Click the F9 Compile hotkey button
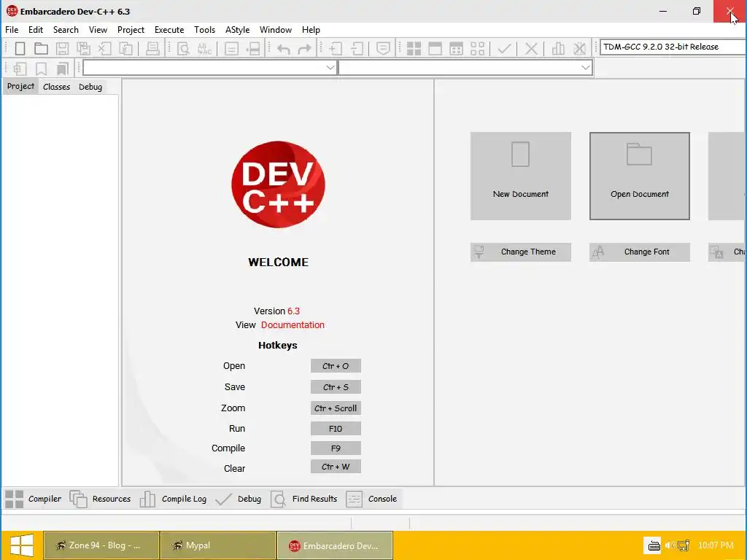Image resolution: width=747 pixels, height=560 pixels. (336, 448)
